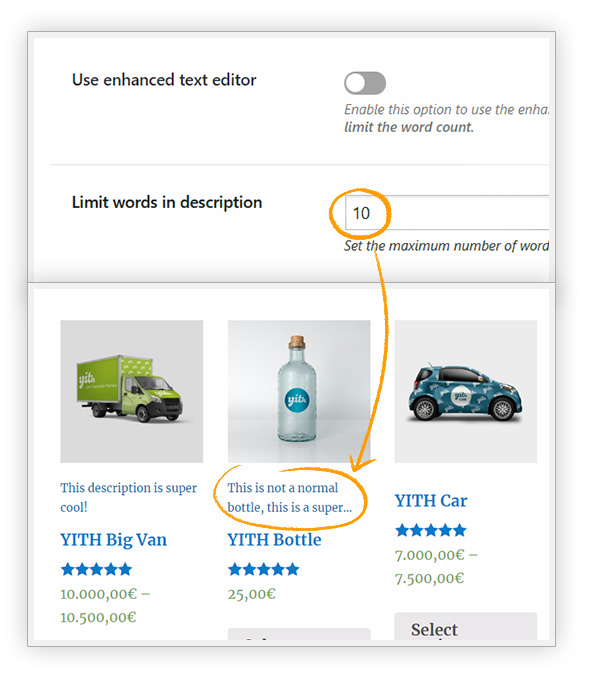Click the 25,00€ bottle price
The height and width of the screenshot is (681, 600).
[x=252, y=594]
